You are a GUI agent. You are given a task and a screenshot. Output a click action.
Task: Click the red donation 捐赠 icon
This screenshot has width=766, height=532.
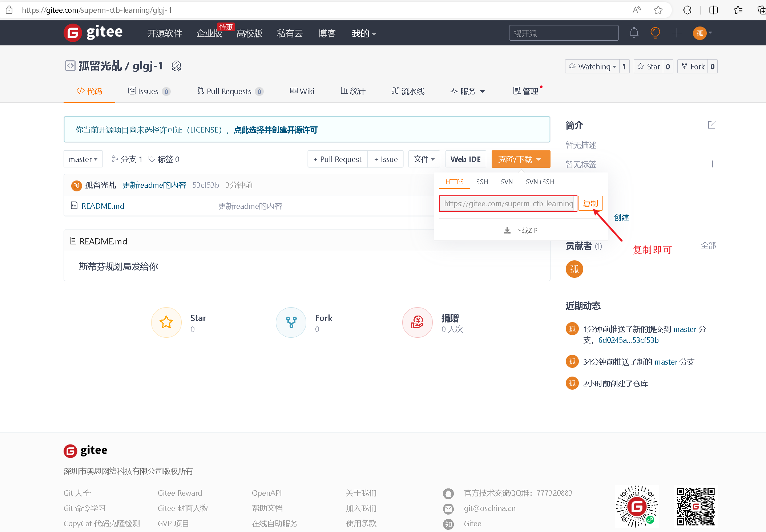(418, 322)
